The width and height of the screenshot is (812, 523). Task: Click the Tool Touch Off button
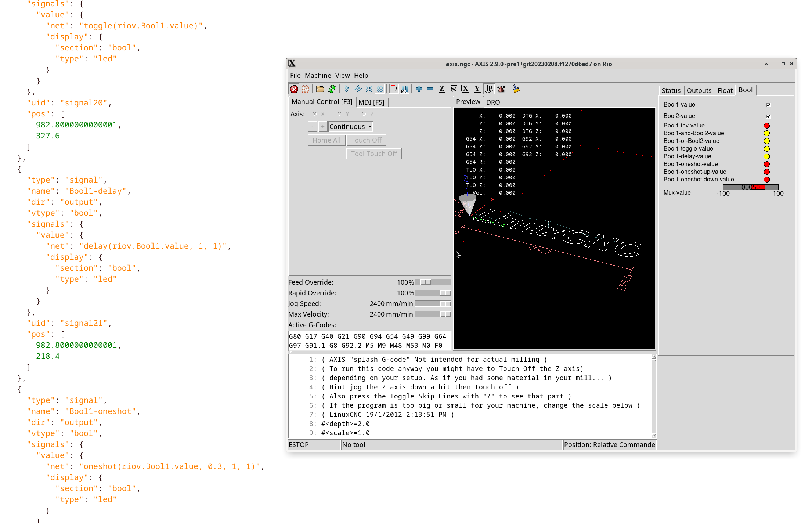pyautogui.click(x=374, y=154)
